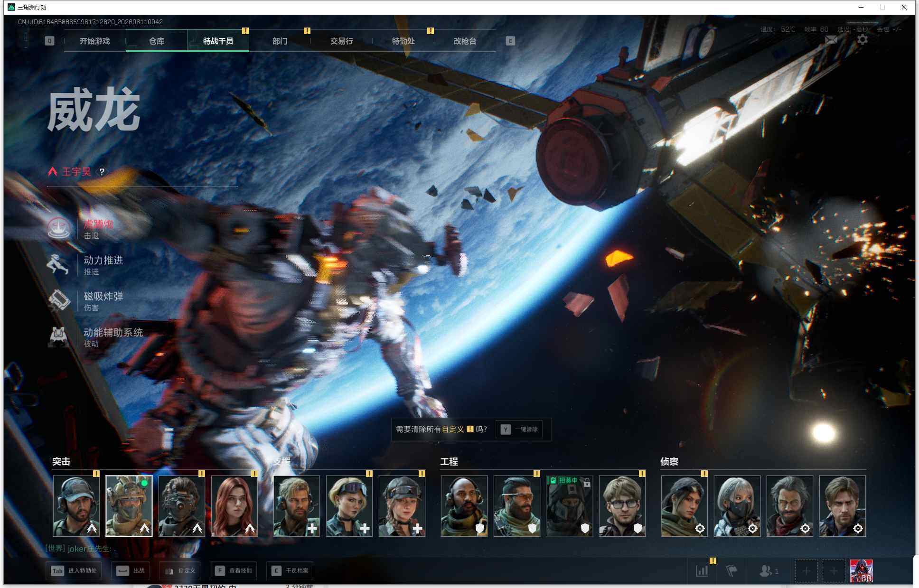Click the first empty squad slot plus
The height and width of the screenshot is (588, 919).
(x=806, y=571)
